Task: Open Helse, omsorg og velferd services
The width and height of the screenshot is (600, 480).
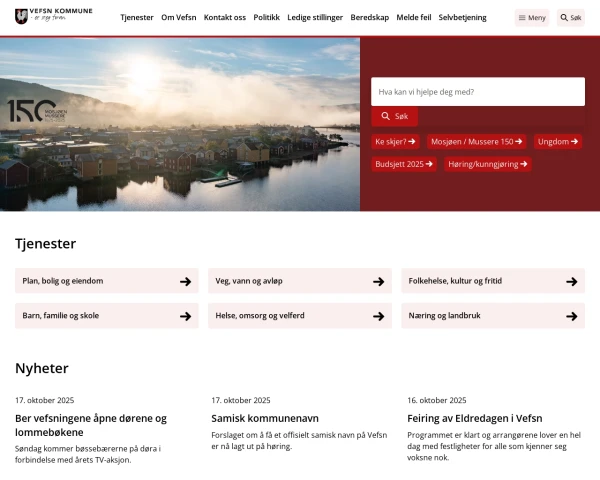Action: tap(299, 316)
